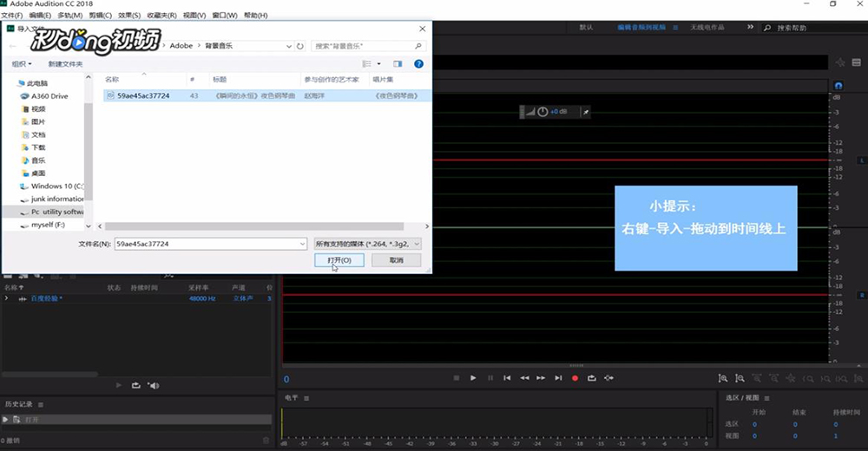Click the back arrow in import dialog
This screenshot has height=451, width=868.
pos(13,46)
